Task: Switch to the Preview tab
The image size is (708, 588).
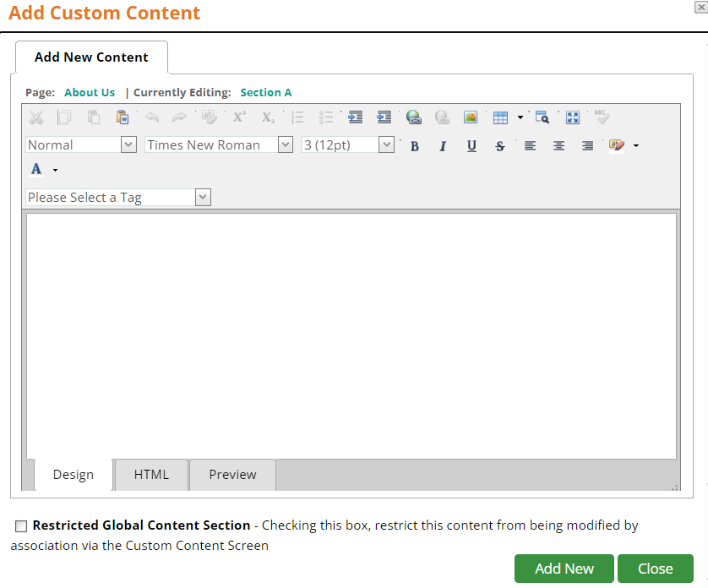Action: (232, 475)
